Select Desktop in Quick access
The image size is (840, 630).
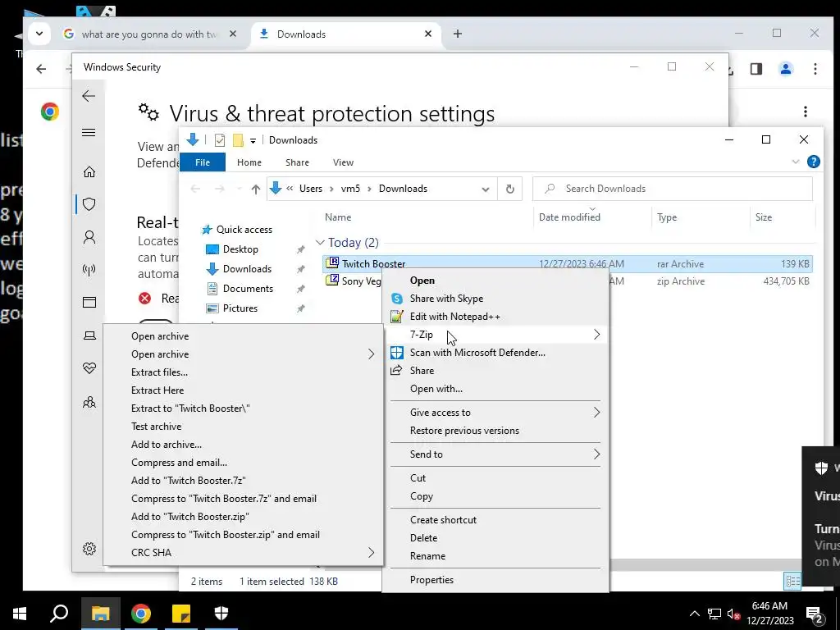(x=240, y=249)
